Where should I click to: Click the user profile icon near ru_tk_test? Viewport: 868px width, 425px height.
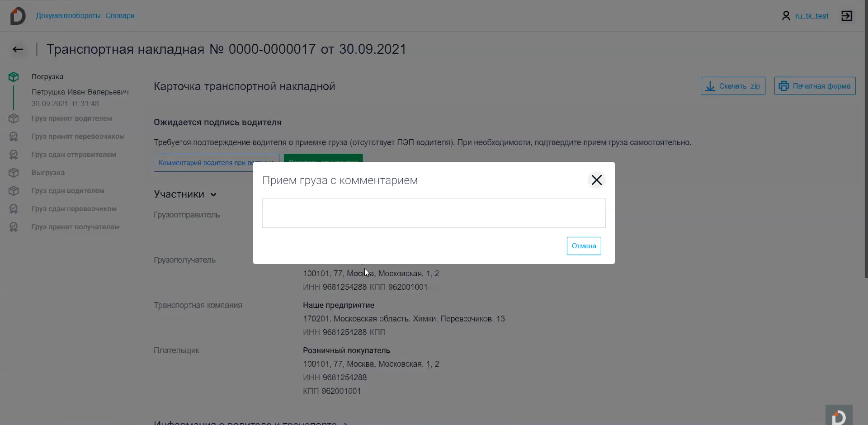tap(786, 16)
